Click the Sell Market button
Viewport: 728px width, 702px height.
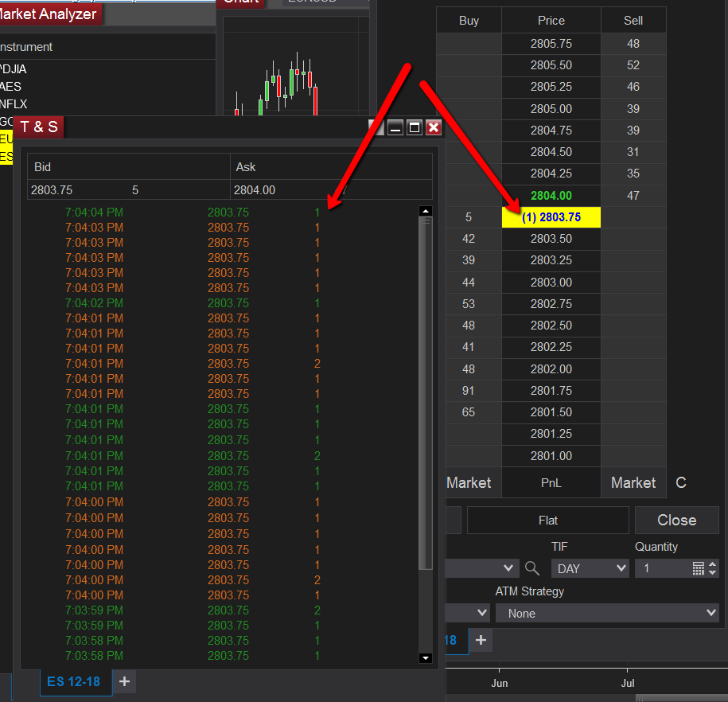633,482
